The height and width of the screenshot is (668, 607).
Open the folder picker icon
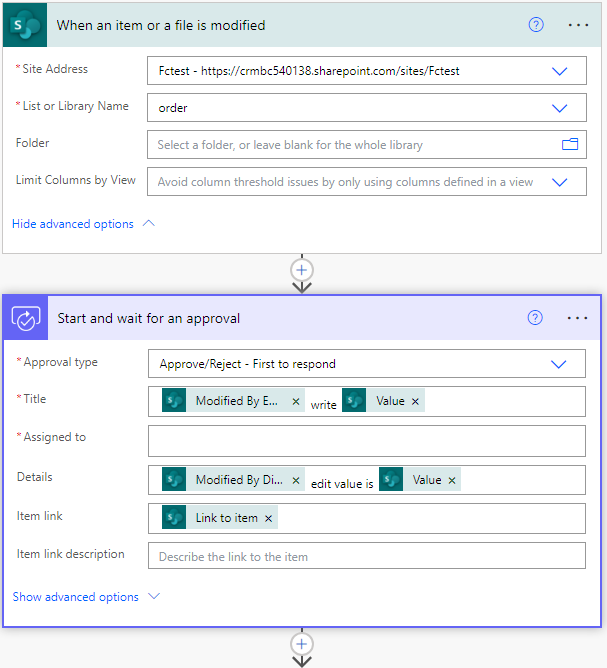pyautogui.click(x=570, y=144)
